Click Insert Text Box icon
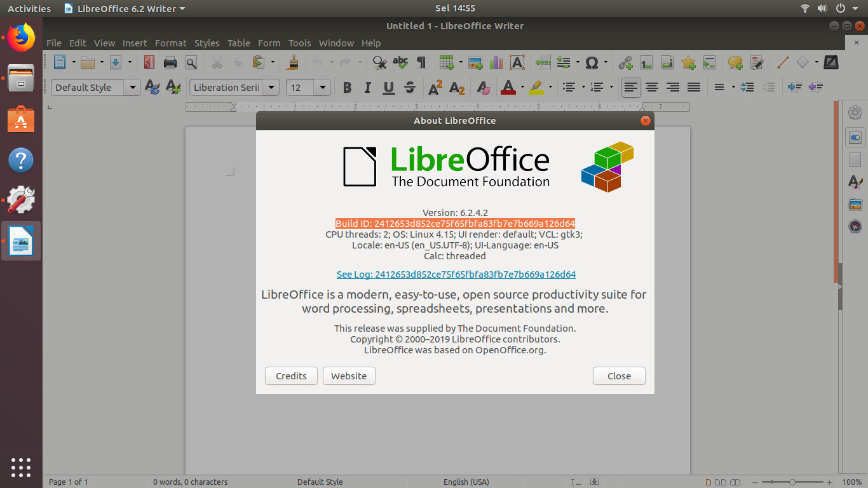 point(517,62)
